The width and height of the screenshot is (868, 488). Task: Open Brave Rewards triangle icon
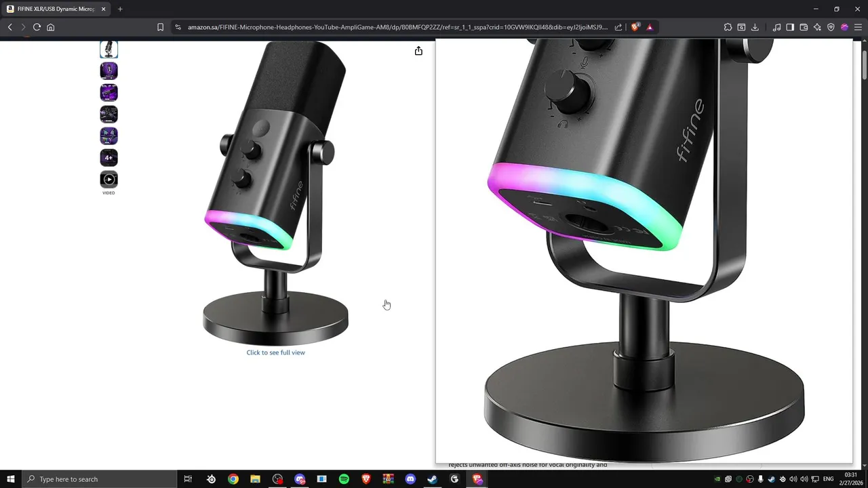point(650,27)
